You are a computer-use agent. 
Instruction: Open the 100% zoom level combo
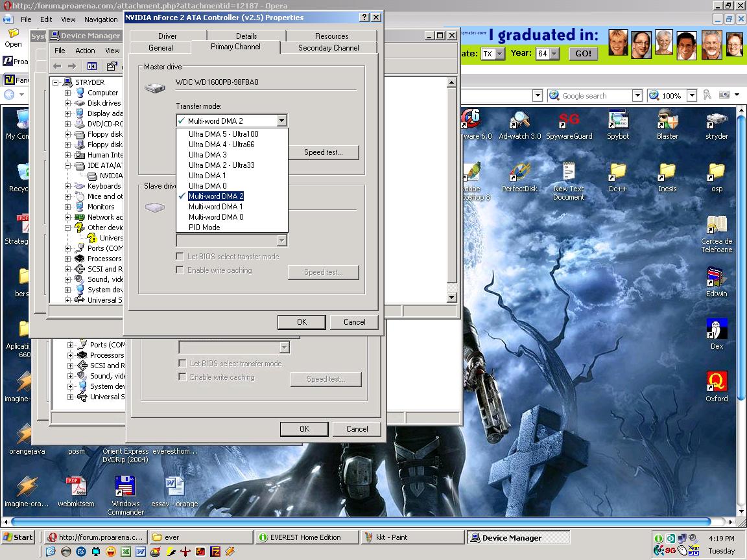(x=692, y=96)
